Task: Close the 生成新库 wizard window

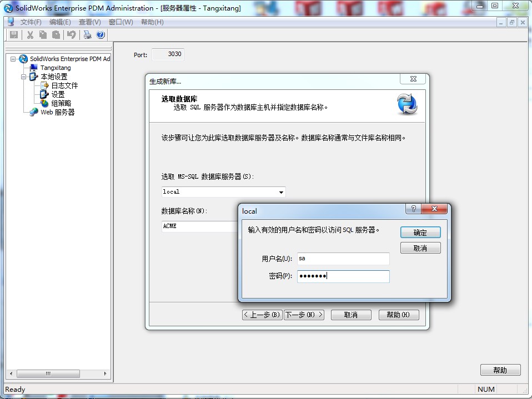Action: 413,79
